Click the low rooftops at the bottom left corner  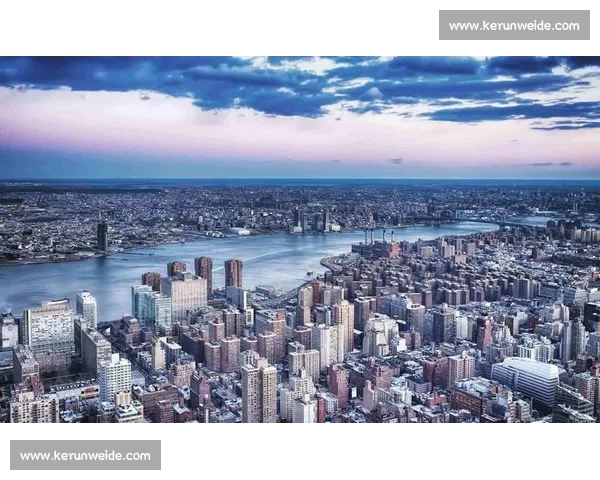[x=32, y=405]
